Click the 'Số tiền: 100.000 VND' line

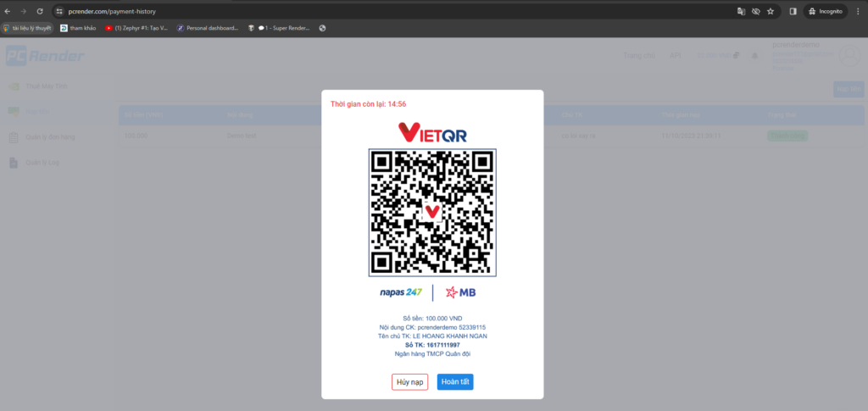click(432, 319)
